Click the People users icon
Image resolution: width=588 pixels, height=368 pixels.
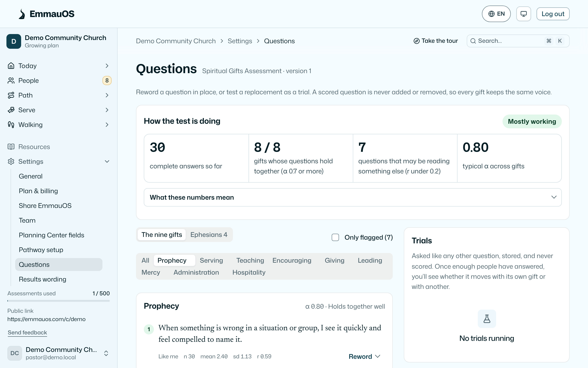pyautogui.click(x=11, y=80)
